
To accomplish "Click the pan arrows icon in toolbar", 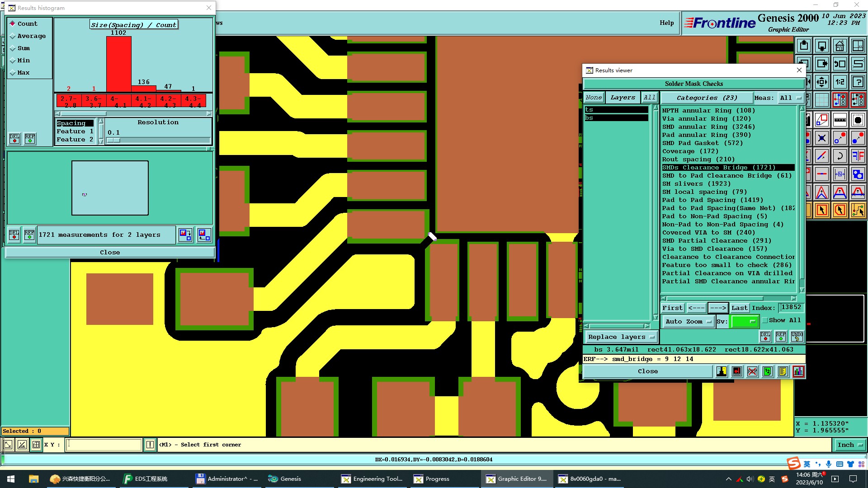I will point(821,82).
